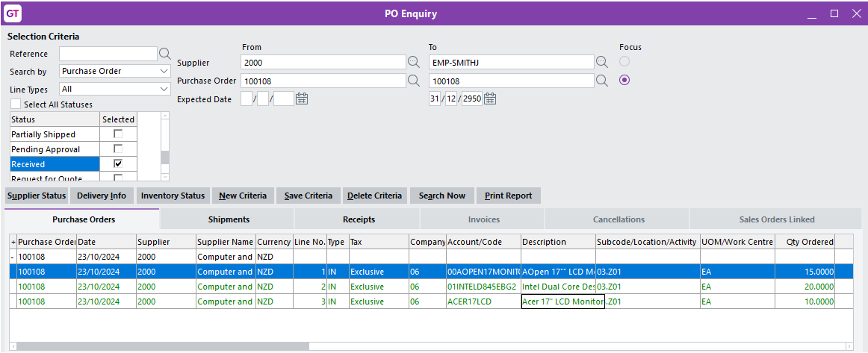Click the Expected Date From day field
Image resolution: width=868 pixels, height=353 pixels.
pos(247,99)
